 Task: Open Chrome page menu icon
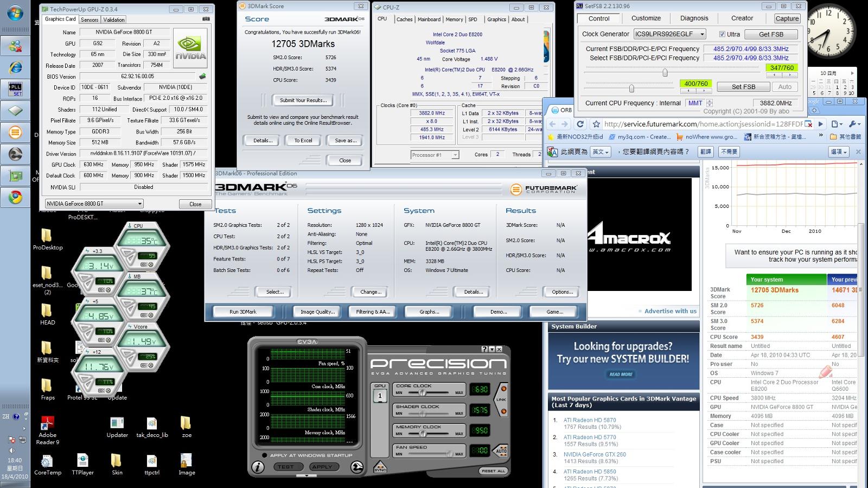837,124
